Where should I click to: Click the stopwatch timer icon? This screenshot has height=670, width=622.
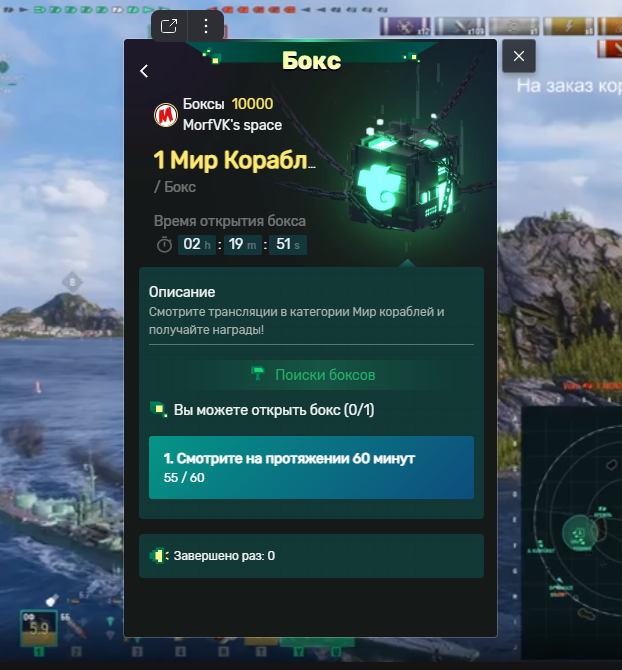tap(164, 244)
